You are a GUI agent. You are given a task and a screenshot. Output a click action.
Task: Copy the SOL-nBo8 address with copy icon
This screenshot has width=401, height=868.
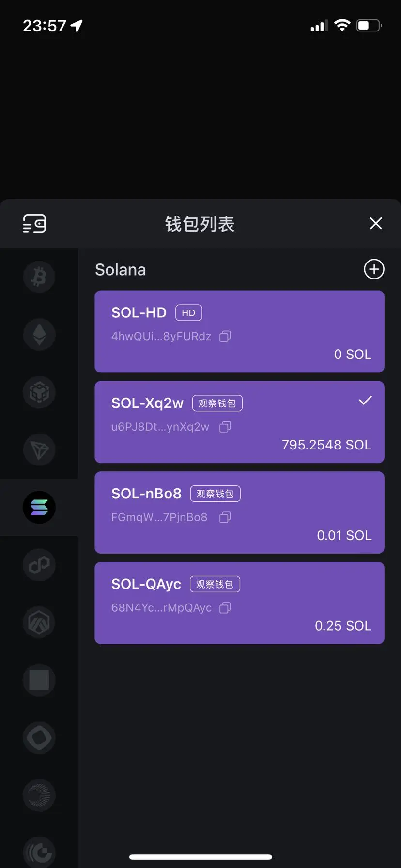tap(225, 517)
